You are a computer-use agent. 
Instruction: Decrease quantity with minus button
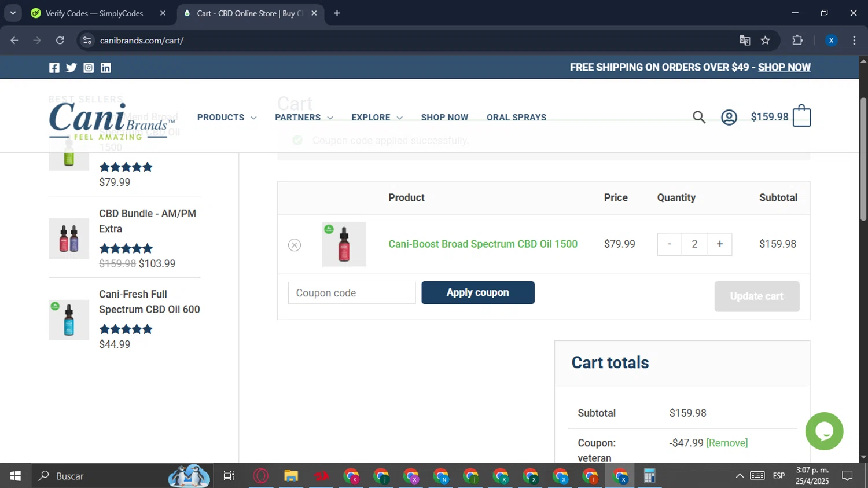coord(670,244)
